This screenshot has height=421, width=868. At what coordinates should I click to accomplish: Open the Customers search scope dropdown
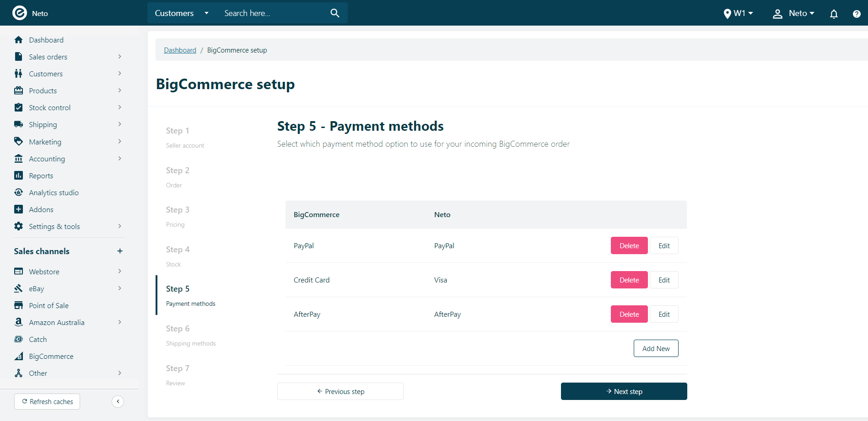pyautogui.click(x=182, y=13)
